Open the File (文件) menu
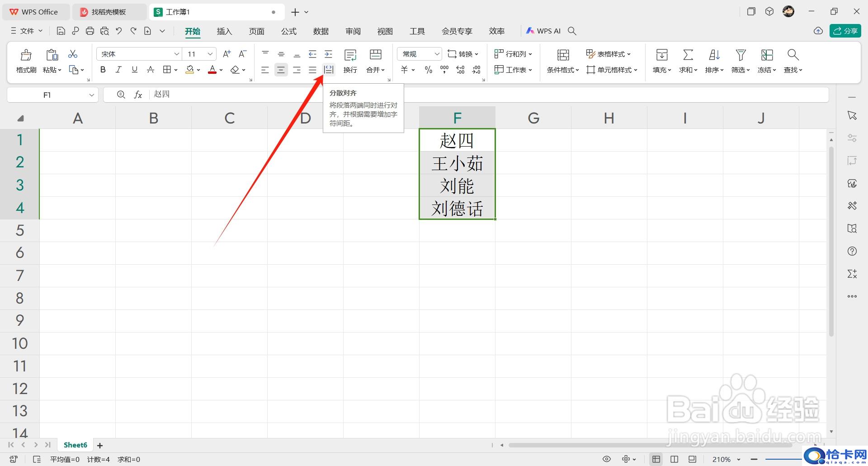This screenshot has width=868, height=466. pos(26,31)
